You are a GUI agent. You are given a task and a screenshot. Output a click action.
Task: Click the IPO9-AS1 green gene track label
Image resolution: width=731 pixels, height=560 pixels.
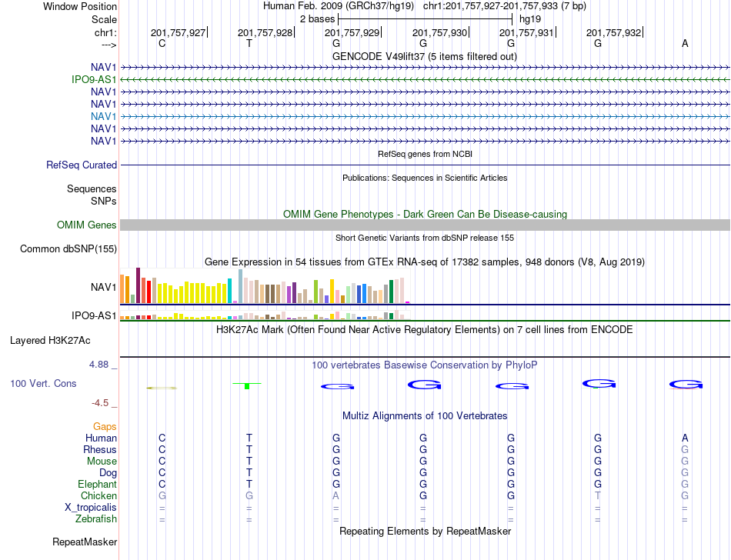pos(94,80)
